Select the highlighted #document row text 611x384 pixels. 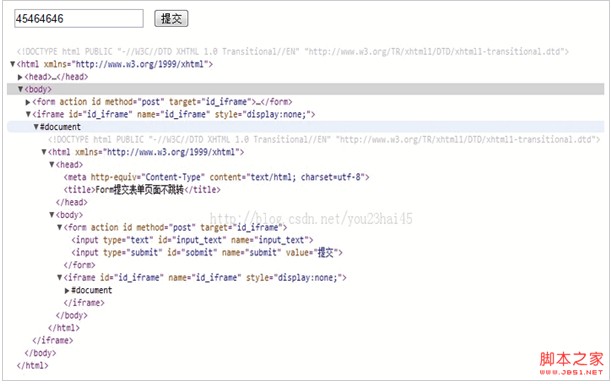coord(60,127)
